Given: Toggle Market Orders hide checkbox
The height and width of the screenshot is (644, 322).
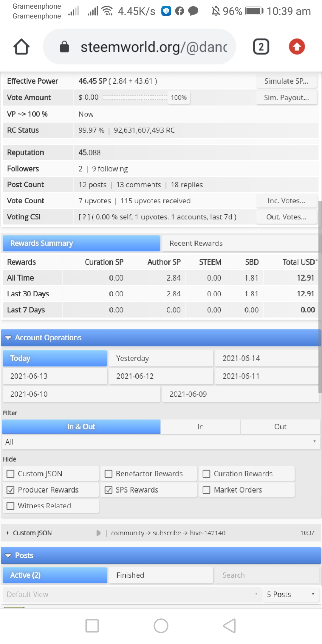Looking at the screenshot, I should (x=206, y=490).
